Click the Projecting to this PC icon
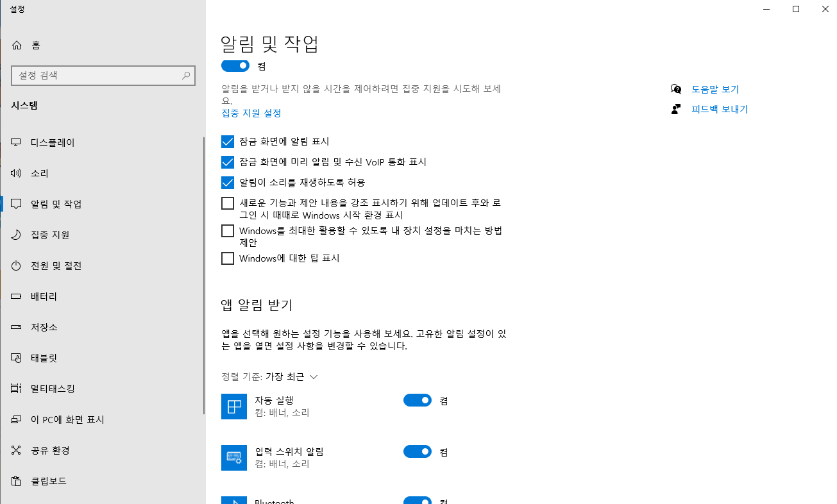The width and height of the screenshot is (837, 504). 17,419
